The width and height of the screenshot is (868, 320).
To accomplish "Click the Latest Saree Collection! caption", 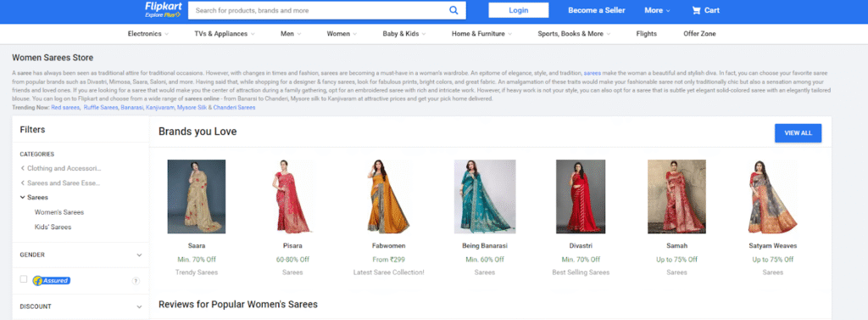I will tap(388, 272).
